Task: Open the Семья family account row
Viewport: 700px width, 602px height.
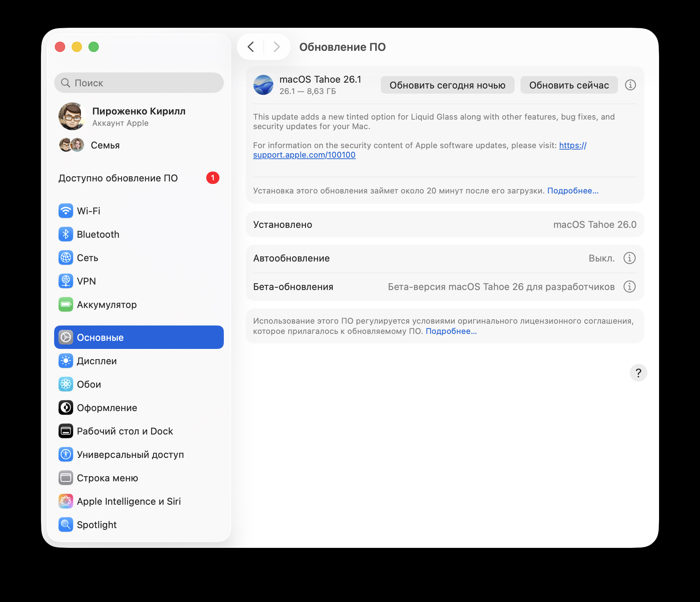Action: [105, 145]
